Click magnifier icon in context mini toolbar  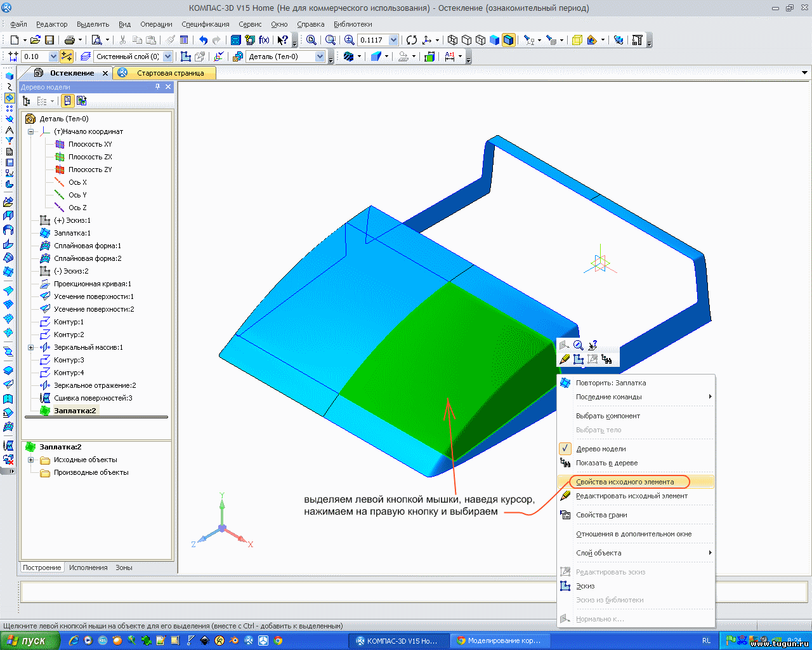click(x=579, y=345)
